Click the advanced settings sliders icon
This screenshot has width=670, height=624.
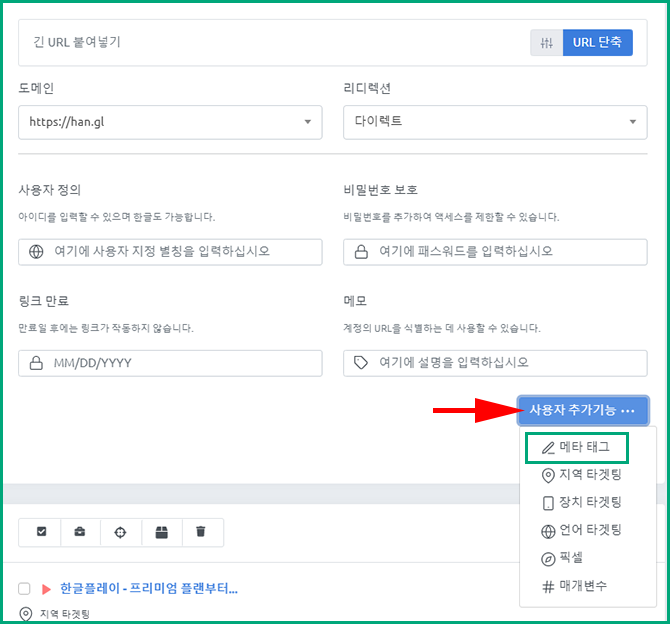click(546, 43)
